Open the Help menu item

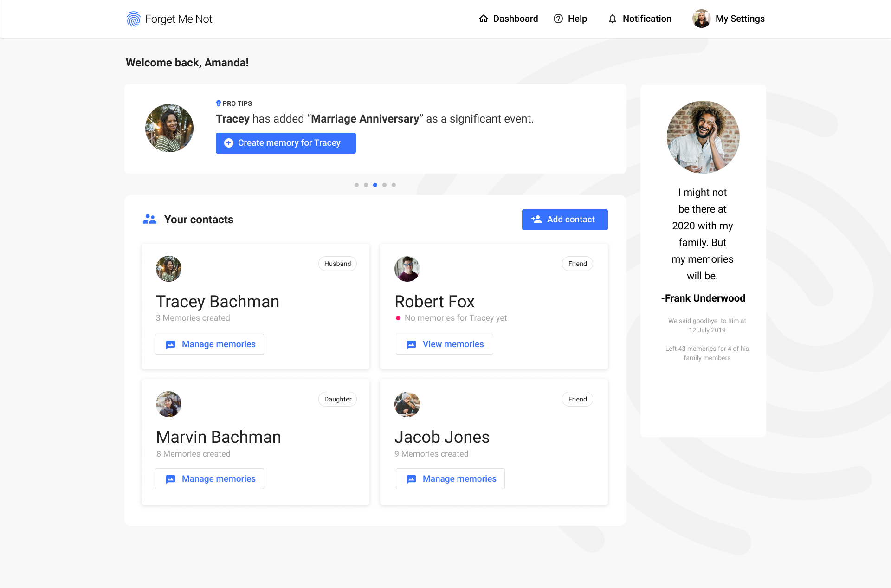[577, 19]
